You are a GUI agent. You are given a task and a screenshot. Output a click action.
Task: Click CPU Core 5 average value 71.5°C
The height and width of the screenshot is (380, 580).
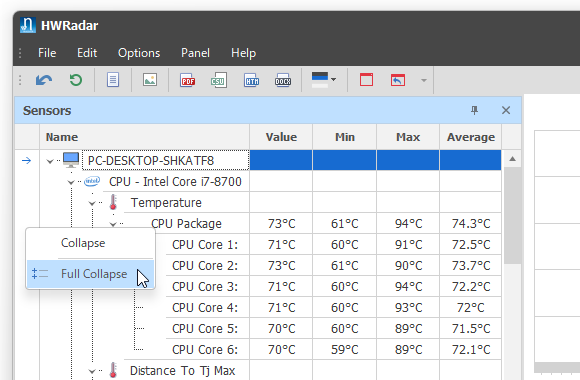click(x=471, y=329)
